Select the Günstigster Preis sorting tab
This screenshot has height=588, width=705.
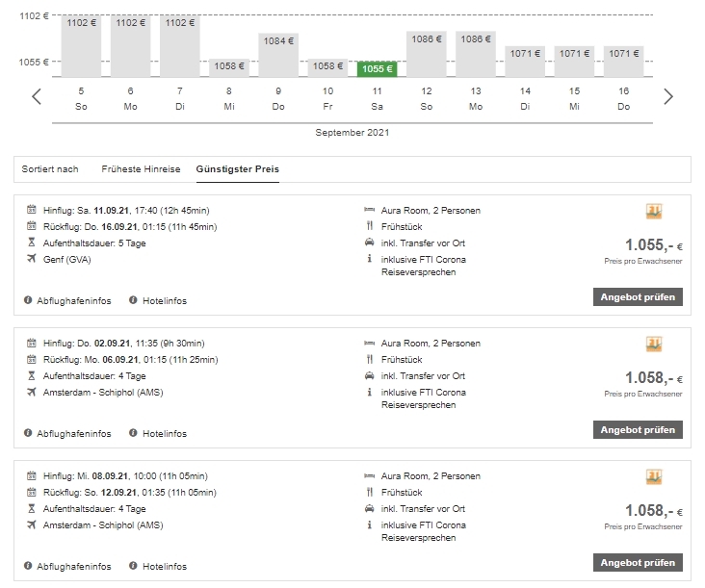237,169
